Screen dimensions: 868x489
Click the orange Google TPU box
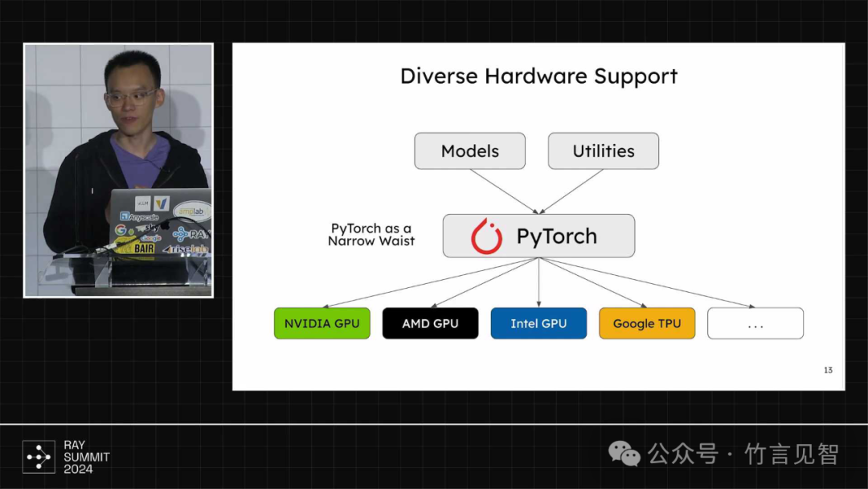647,323
